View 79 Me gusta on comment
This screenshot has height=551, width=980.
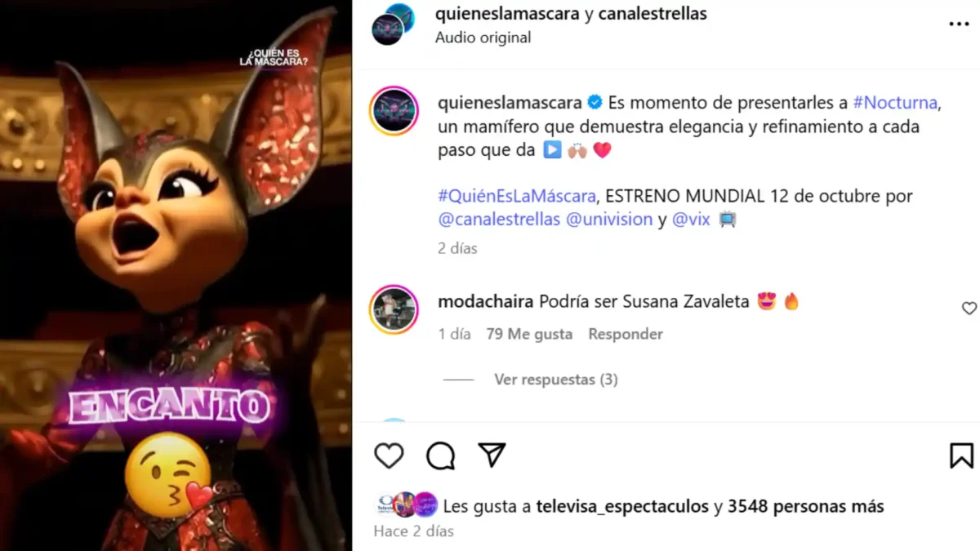coord(529,334)
